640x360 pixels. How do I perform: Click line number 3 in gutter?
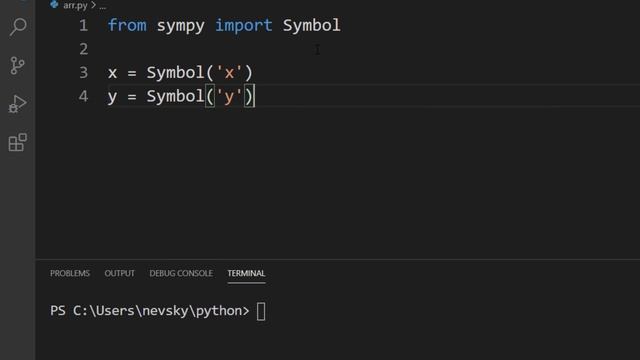84,73
